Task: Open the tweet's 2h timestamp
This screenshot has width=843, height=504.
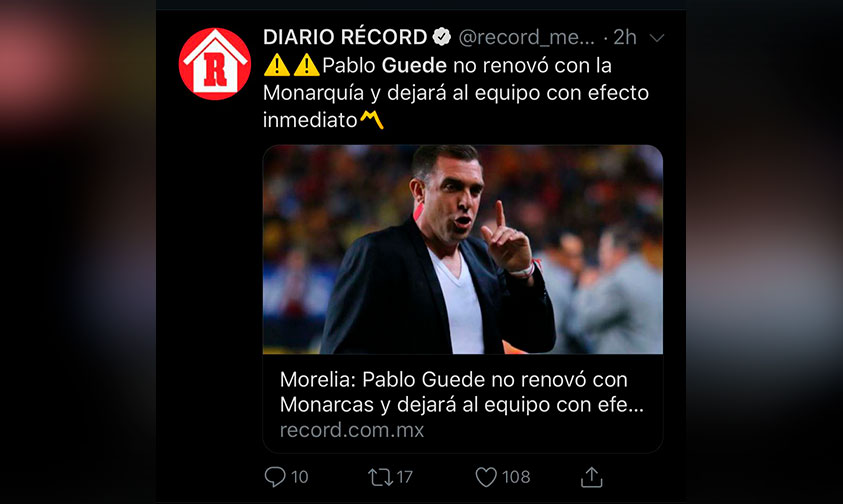Action: point(625,37)
